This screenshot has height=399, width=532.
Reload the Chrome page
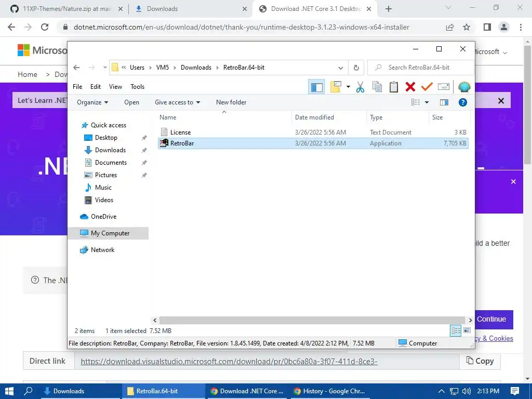(x=45, y=27)
